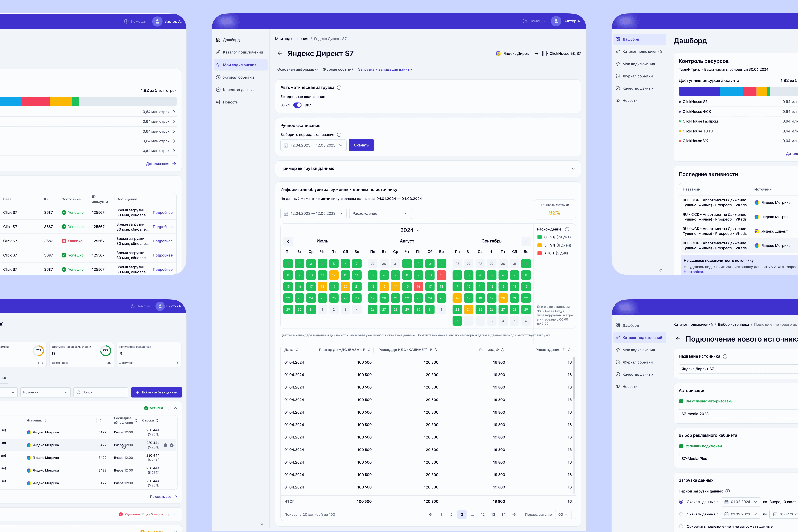Click the trash icon in Яндекс Метрика row
Viewport: 798px width, 532px height.
pyautogui.click(x=165, y=445)
